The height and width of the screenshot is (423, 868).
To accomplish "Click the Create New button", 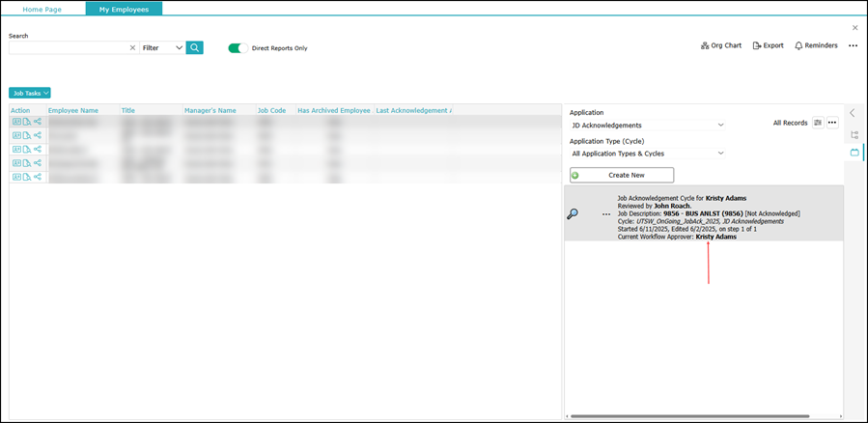I will pos(622,175).
